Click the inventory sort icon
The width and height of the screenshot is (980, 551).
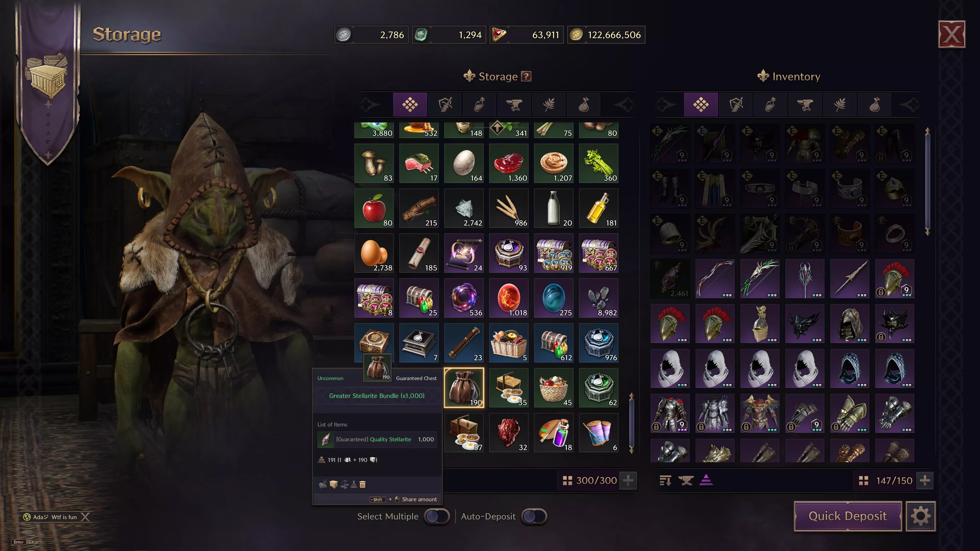click(x=665, y=481)
